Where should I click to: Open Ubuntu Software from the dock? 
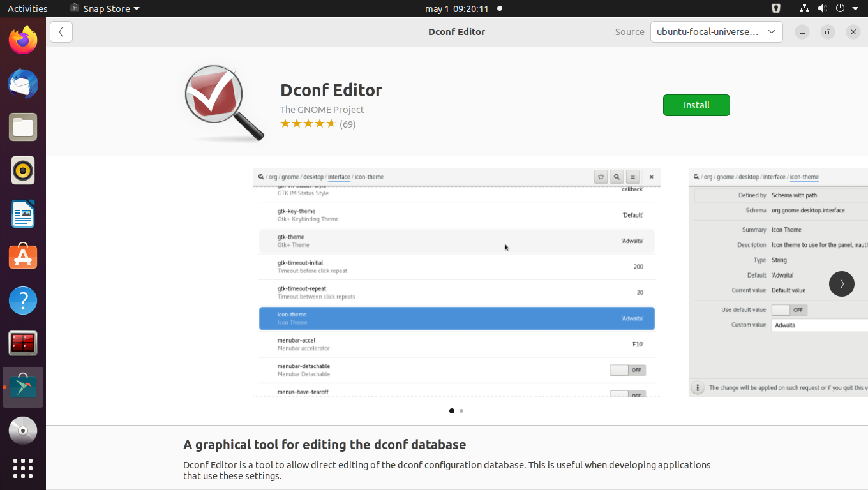click(23, 257)
